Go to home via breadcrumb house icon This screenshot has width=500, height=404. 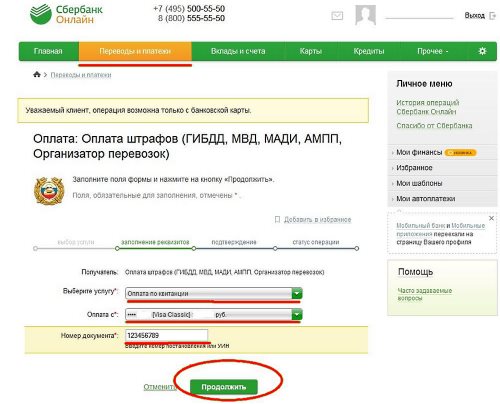pyautogui.click(x=37, y=74)
